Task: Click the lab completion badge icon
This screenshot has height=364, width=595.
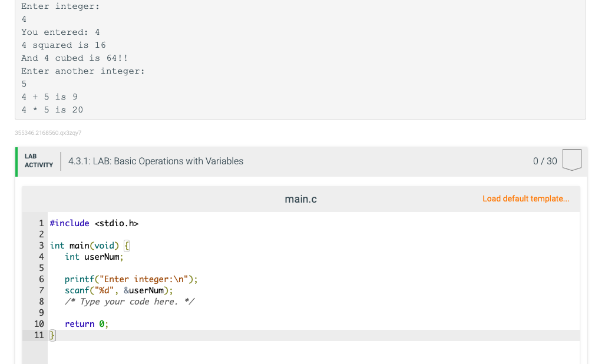Action: pos(571,160)
